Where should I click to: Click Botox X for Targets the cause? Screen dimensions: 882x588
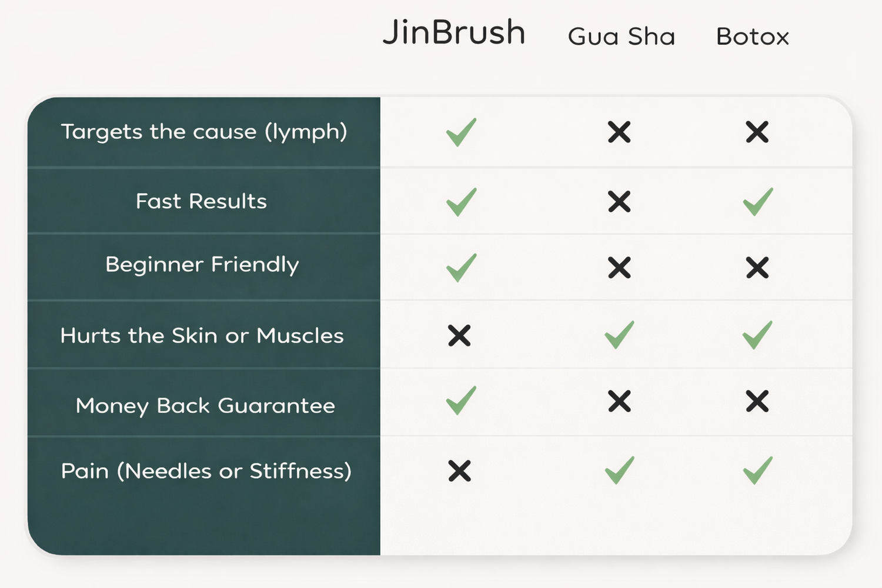[757, 132]
